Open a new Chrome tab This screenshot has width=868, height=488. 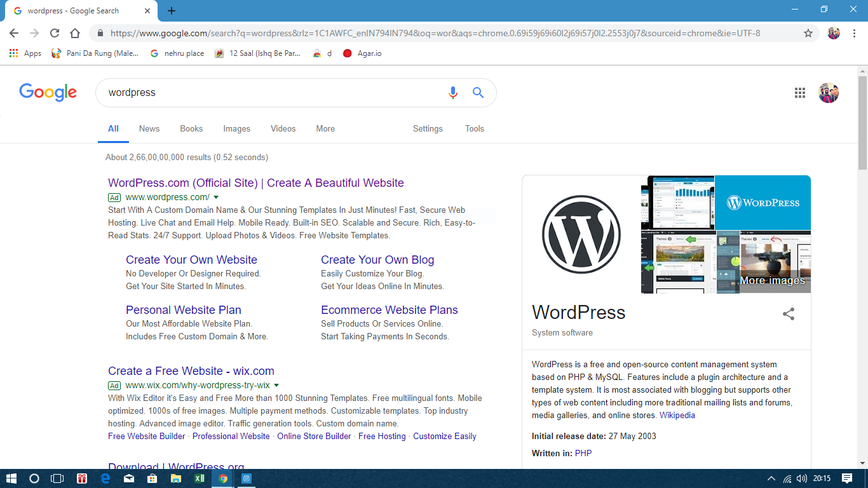(172, 11)
